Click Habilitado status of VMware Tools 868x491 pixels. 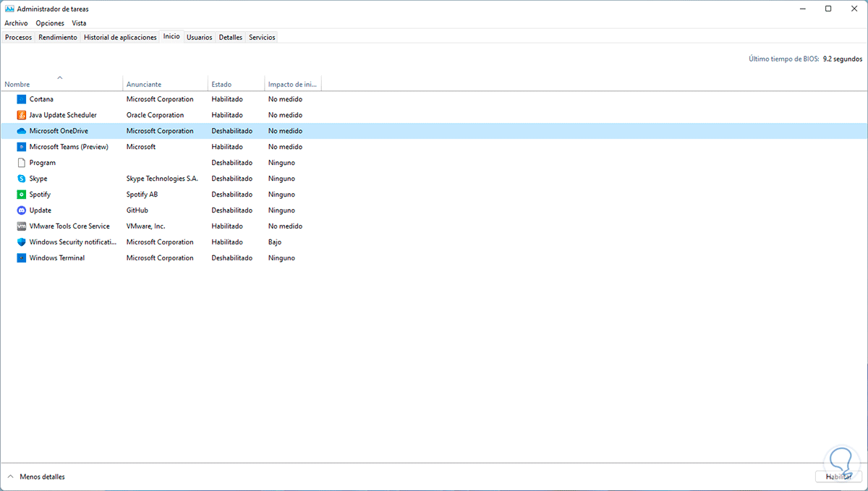point(227,226)
